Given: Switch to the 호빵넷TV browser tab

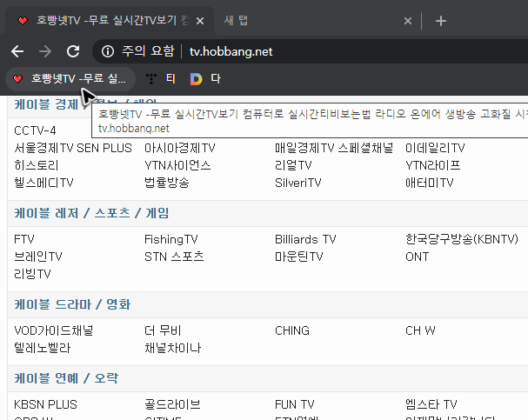Looking at the screenshot, I should pos(108,21).
